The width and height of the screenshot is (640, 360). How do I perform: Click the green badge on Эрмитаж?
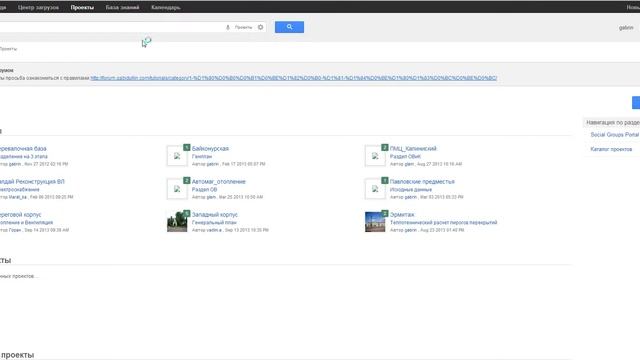(385, 213)
